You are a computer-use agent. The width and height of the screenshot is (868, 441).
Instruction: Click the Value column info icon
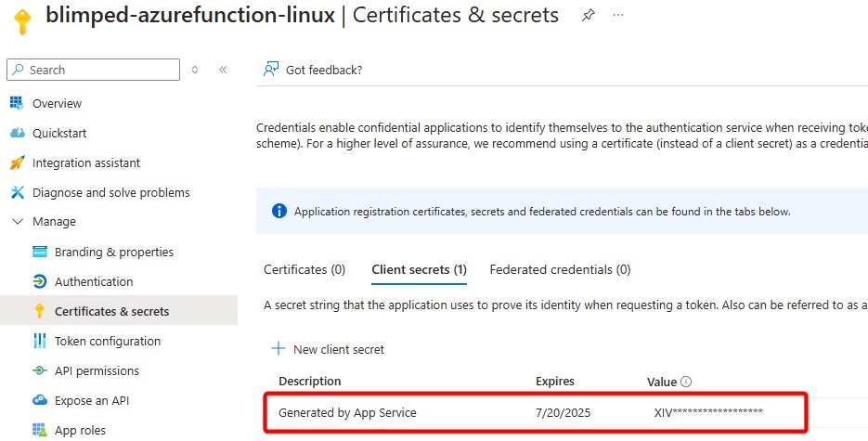(x=686, y=382)
